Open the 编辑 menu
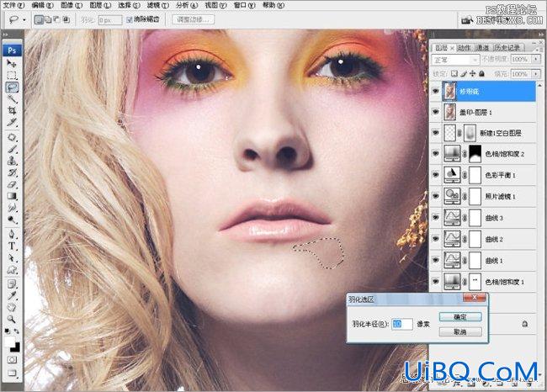 42,5
